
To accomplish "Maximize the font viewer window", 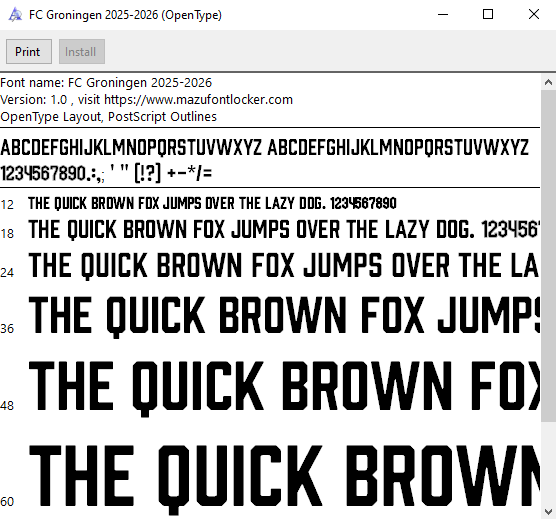I will 488,15.
